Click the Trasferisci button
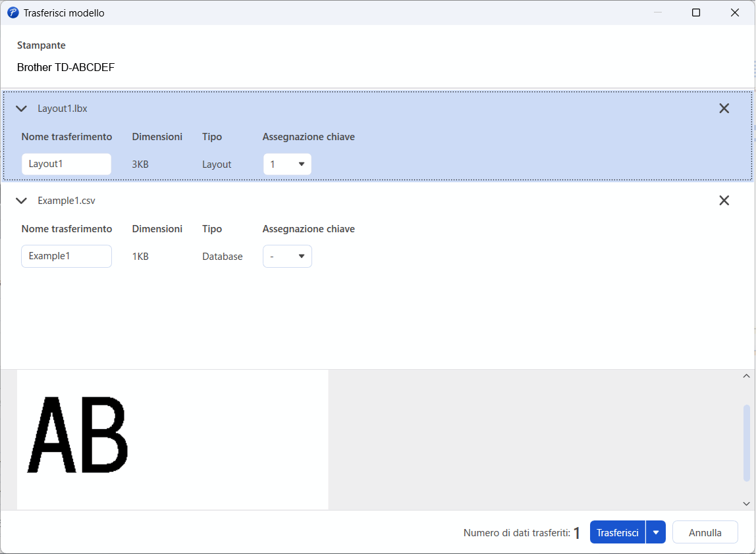 click(618, 532)
